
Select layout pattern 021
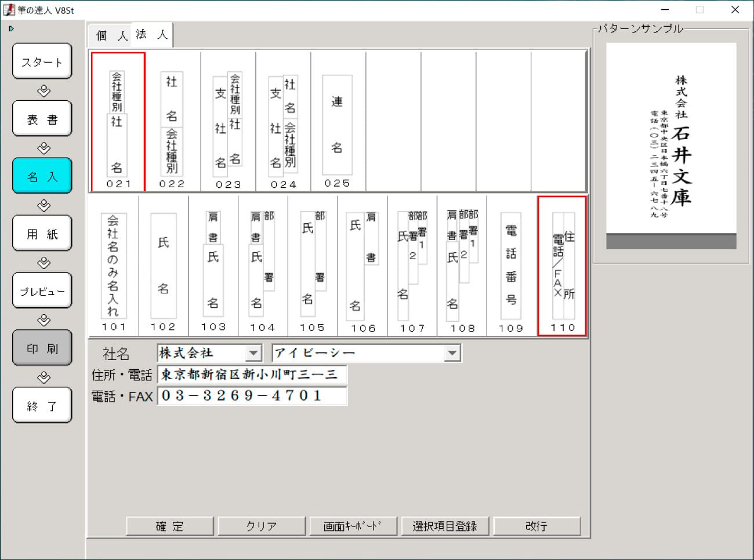[118, 122]
